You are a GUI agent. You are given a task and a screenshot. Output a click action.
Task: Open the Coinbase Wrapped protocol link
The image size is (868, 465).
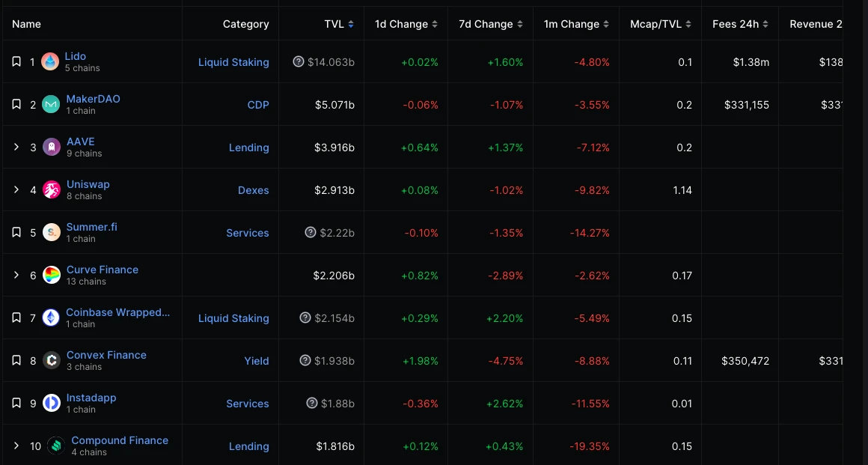(117, 312)
